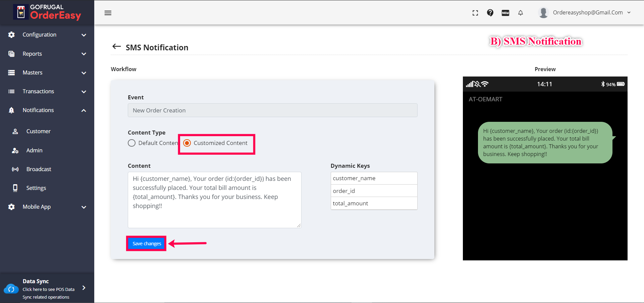Click the hamburger menu icon
644x303 pixels.
[x=108, y=13]
